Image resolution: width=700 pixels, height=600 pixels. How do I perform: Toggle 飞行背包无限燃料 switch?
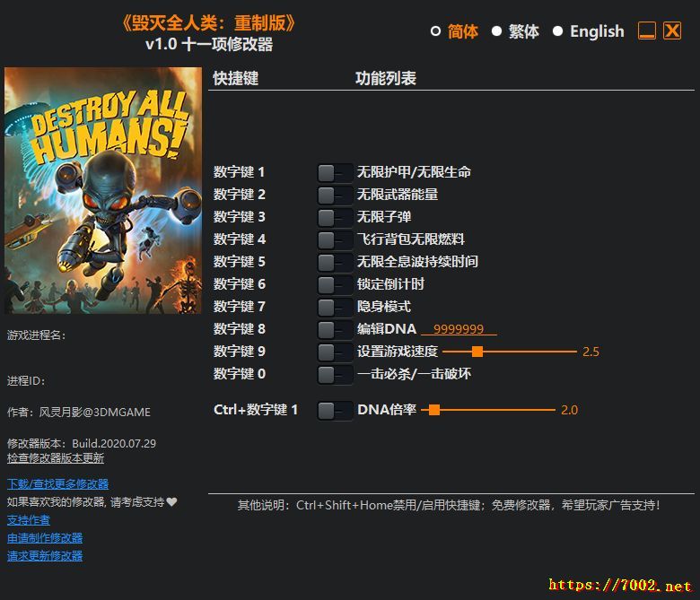point(335,240)
